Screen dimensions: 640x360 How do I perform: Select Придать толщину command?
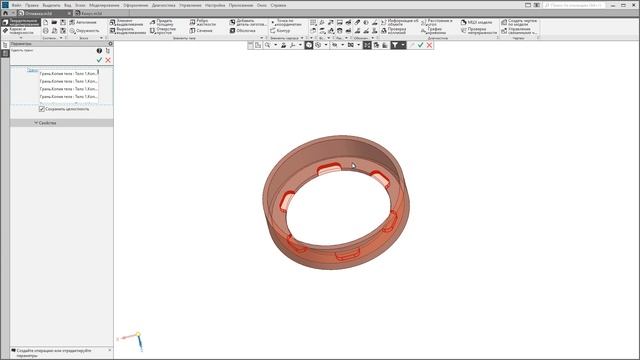tap(162, 22)
